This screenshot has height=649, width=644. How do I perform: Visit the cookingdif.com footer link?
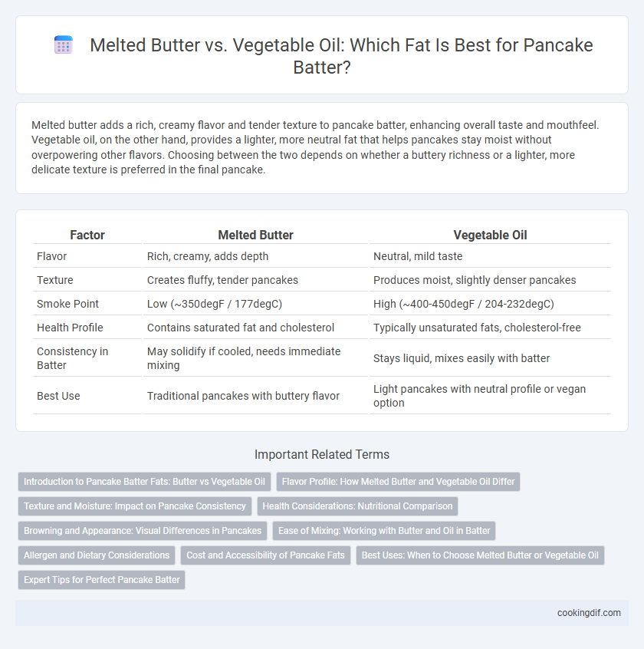(589, 613)
